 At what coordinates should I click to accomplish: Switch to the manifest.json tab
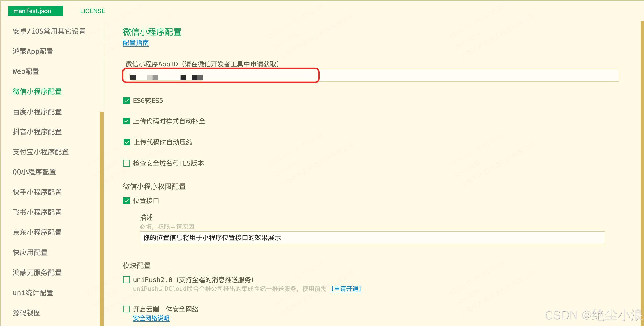click(x=36, y=11)
